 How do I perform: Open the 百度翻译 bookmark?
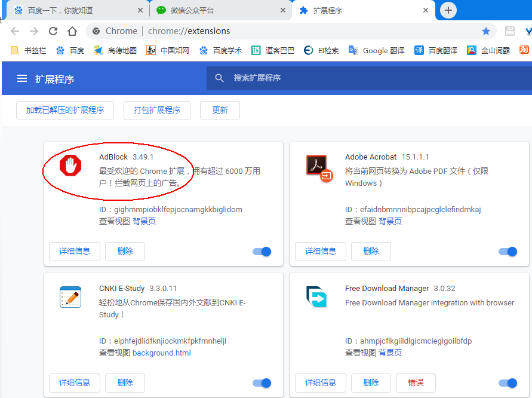[436, 51]
